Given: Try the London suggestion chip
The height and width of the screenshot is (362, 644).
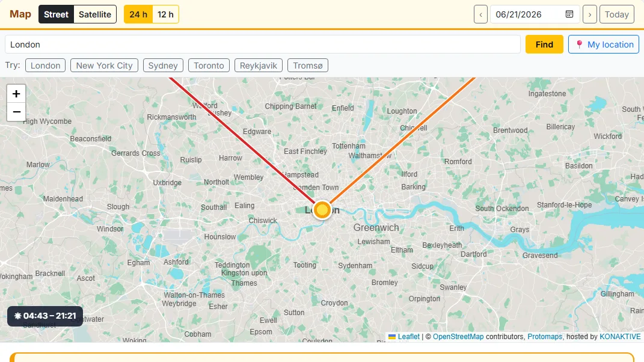Looking at the screenshot, I should pyautogui.click(x=45, y=66).
